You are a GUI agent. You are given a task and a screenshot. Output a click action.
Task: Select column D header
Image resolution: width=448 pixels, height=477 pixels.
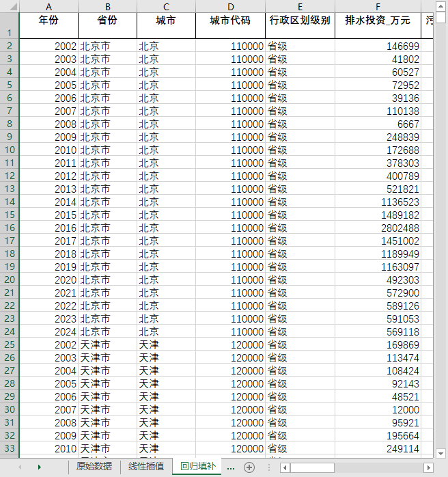(230, 6)
